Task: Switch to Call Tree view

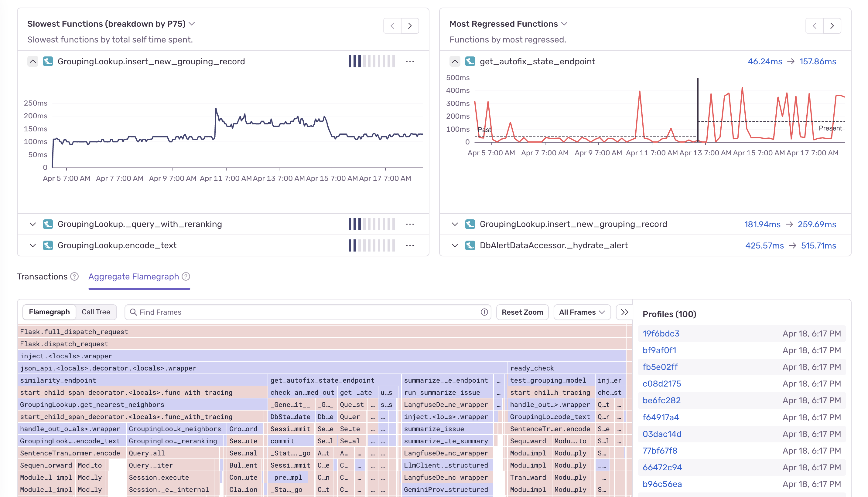Action: pos(96,312)
